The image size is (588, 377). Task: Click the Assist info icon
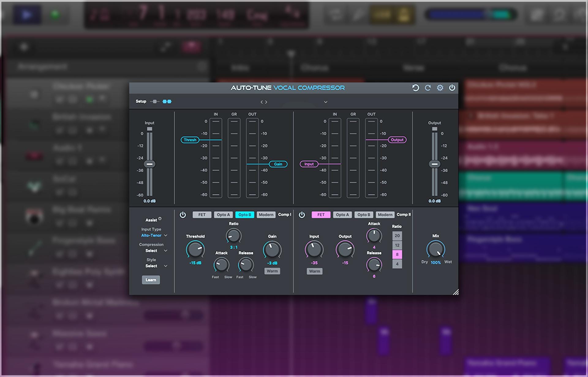pyautogui.click(x=160, y=219)
